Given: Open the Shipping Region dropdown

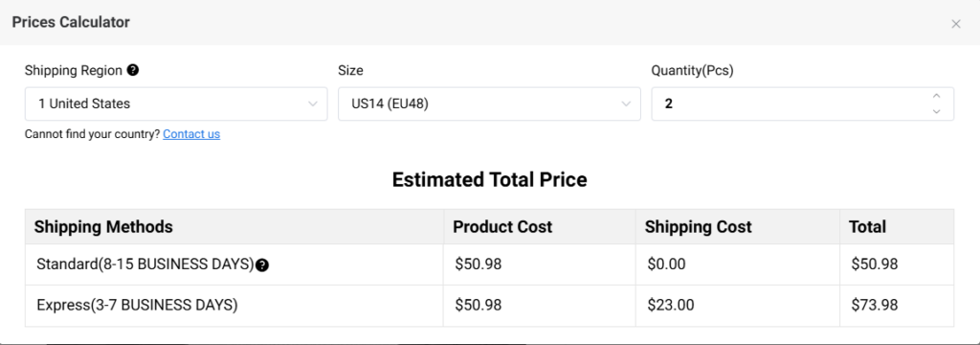Looking at the screenshot, I should pyautogui.click(x=176, y=103).
